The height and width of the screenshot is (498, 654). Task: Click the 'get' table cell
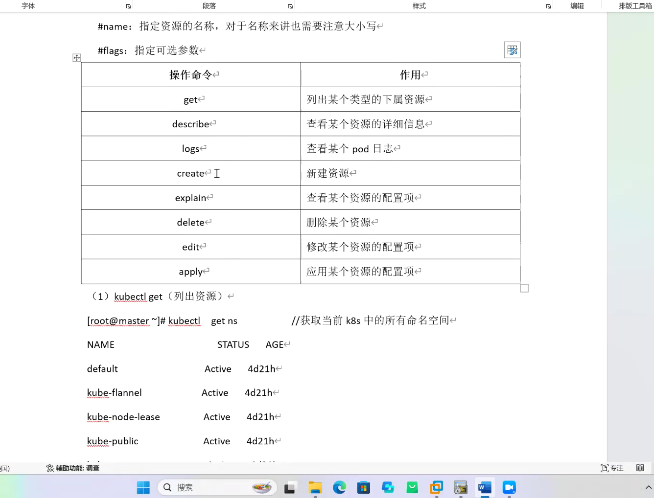[191, 99]
